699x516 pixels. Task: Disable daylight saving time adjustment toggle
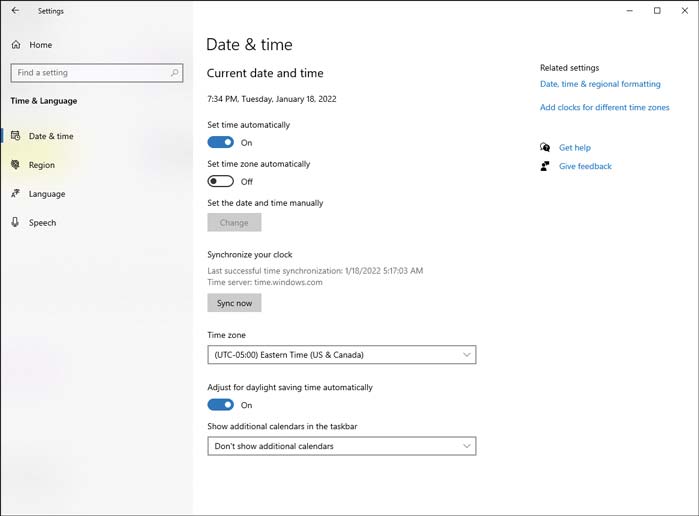coord(221,405)
